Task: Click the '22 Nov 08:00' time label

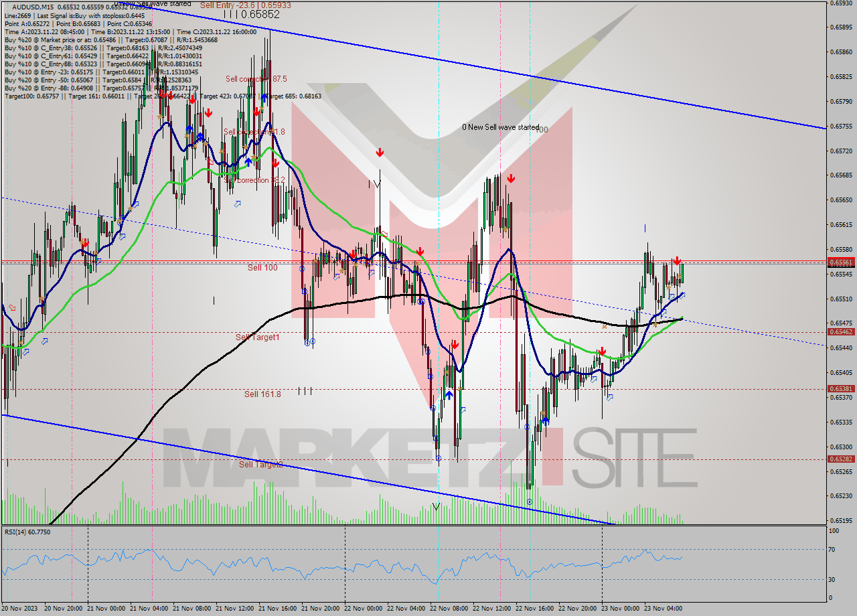Action: tap(450, 609)
